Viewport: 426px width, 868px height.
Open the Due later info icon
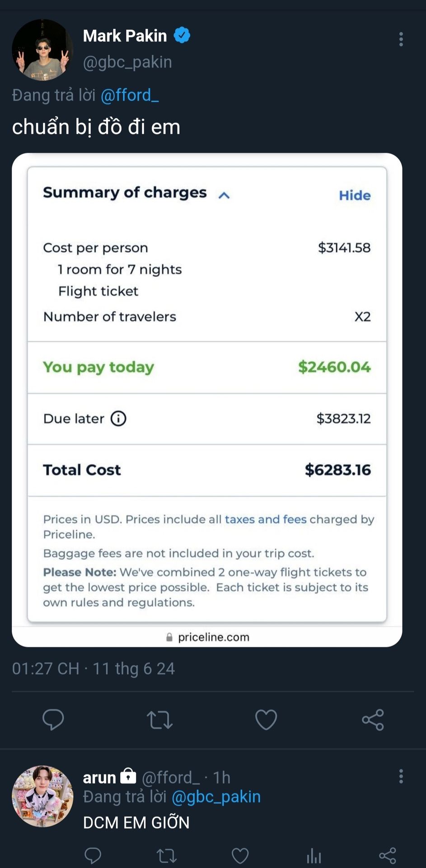pos(119,418)
